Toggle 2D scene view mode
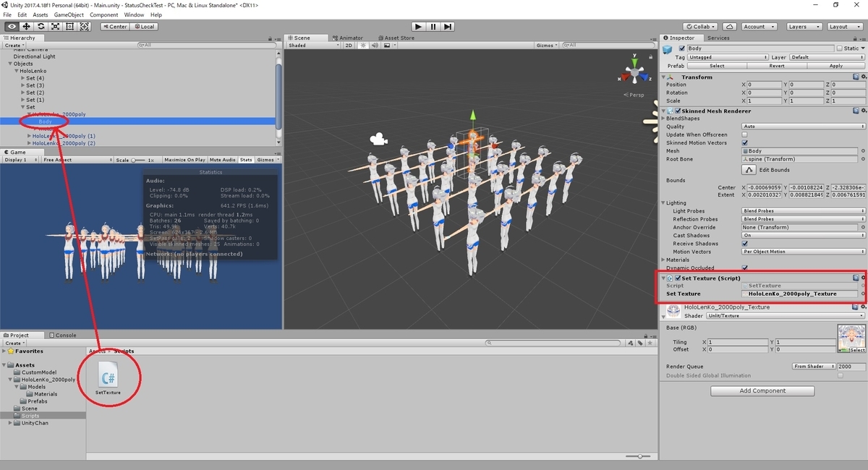The width and height of the screenshot is (868, 470). [348, 45]
